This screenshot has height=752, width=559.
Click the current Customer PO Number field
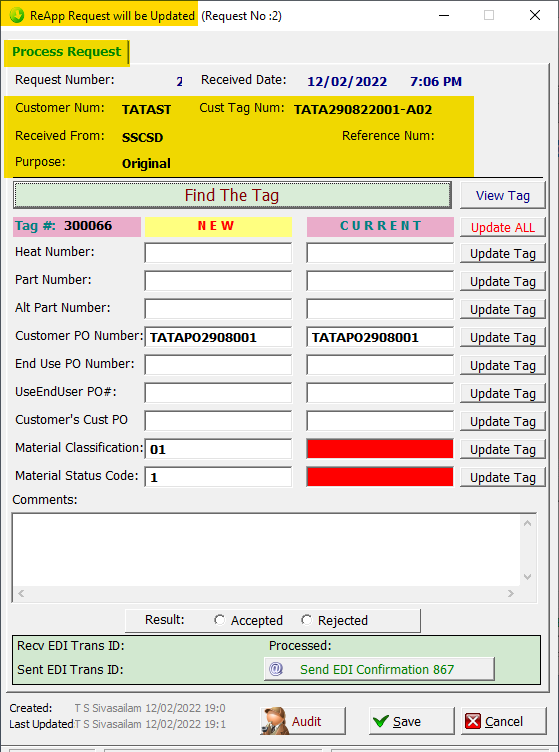(380, 337)
